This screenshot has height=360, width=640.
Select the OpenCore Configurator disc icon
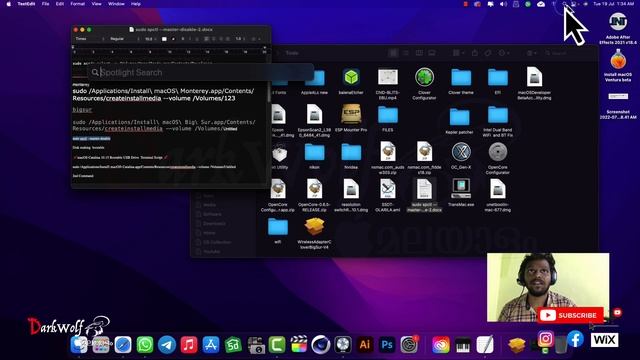[498, 152]
